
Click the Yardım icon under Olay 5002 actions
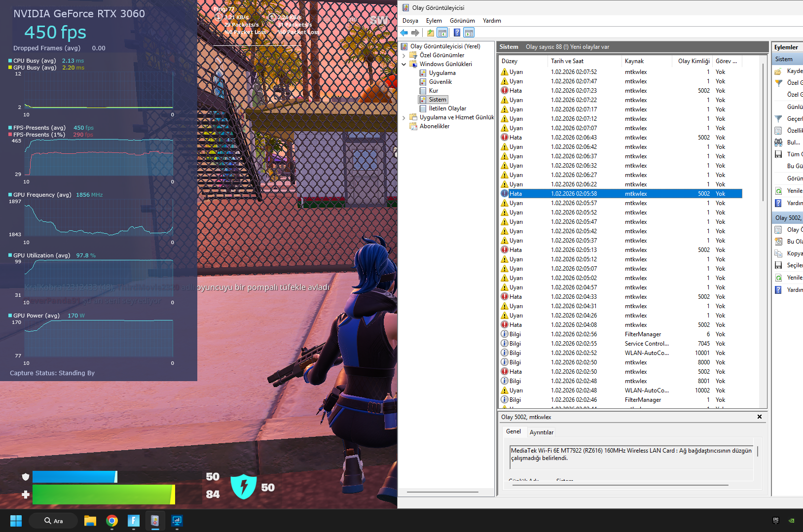tap(778, 290)
